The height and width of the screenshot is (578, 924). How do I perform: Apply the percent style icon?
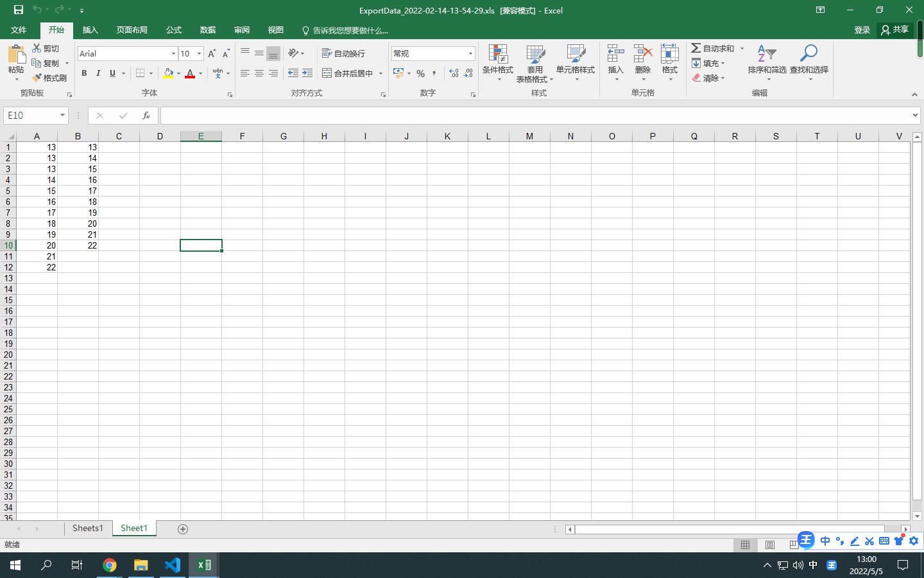pyautogui.click(x=420, y=73)
